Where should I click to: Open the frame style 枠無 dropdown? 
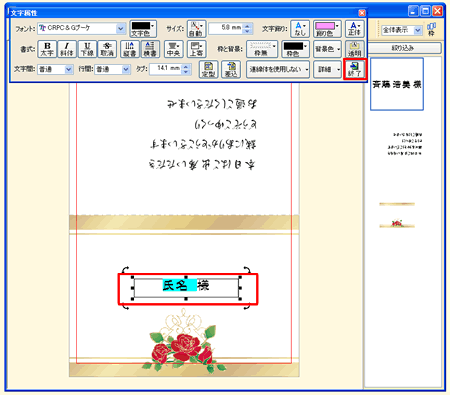(262, 49)
